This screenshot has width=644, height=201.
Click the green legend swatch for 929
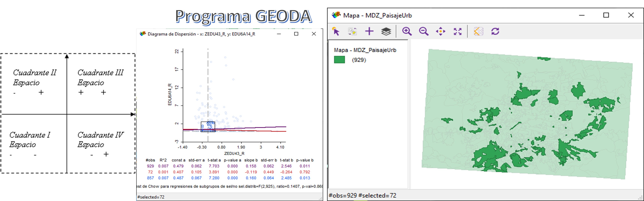(339, 60)
